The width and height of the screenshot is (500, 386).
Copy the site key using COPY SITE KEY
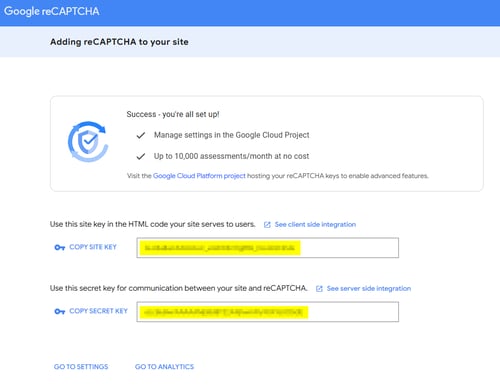click(x=93, y=247)
